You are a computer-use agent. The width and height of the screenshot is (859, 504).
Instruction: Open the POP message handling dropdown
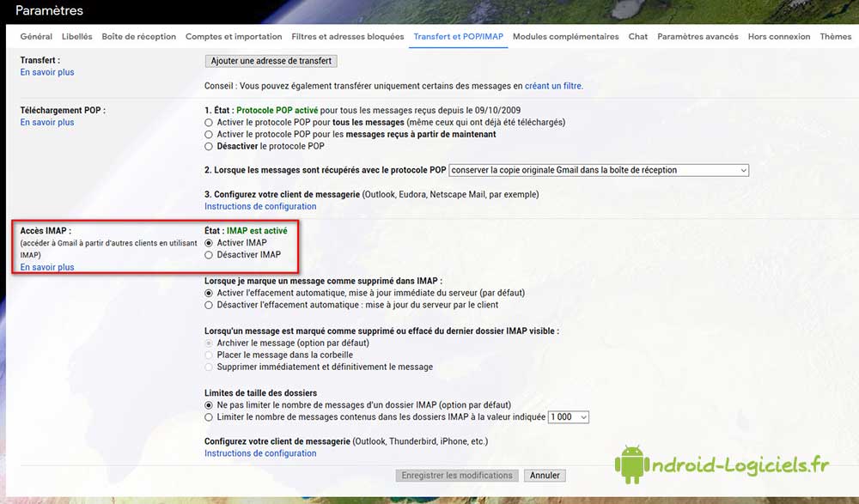click(599, 170)
